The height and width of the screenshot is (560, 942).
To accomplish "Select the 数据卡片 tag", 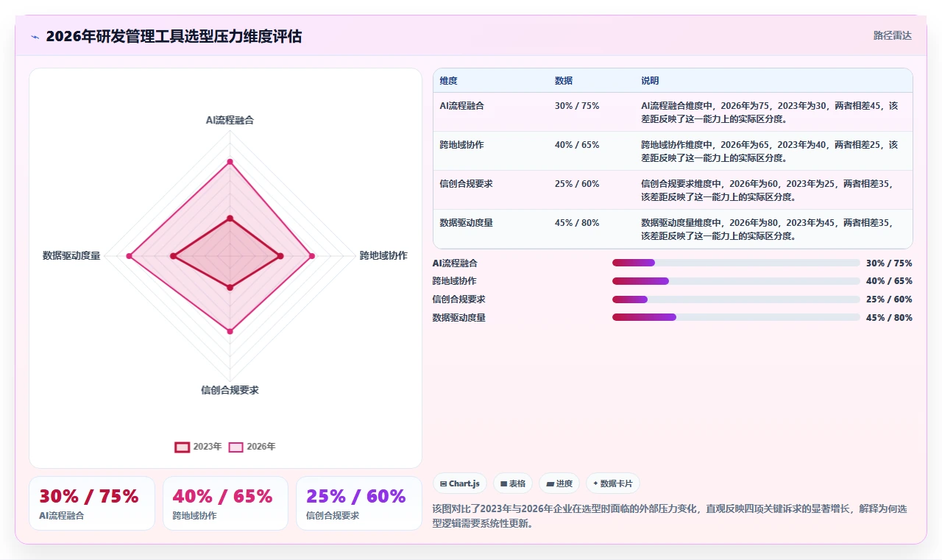I will (x=613, y=483).
